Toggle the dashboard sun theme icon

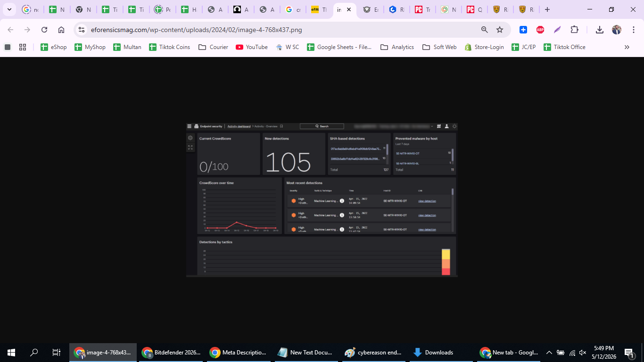pos(454,126)
